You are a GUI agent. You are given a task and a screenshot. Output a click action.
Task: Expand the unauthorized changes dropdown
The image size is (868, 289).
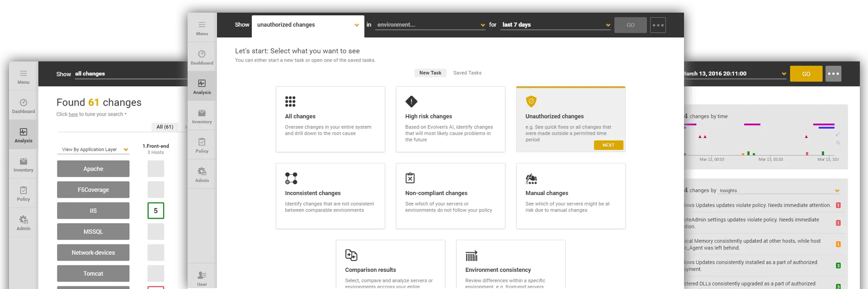click(356, 25)
